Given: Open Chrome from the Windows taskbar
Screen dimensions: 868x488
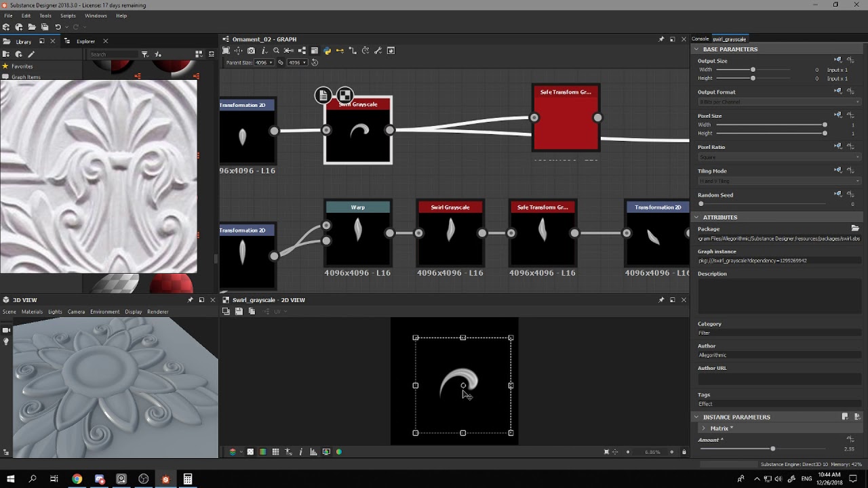Looking at the screenshot, I should 77,479.
